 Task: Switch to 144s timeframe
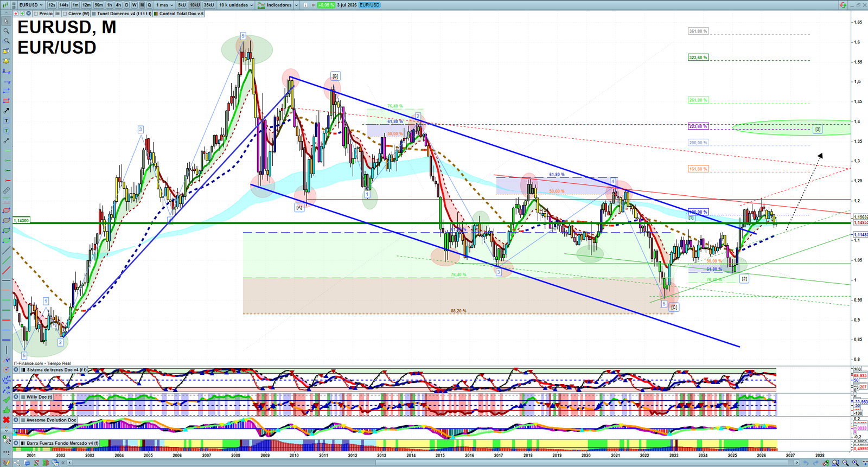coord(63,5)
